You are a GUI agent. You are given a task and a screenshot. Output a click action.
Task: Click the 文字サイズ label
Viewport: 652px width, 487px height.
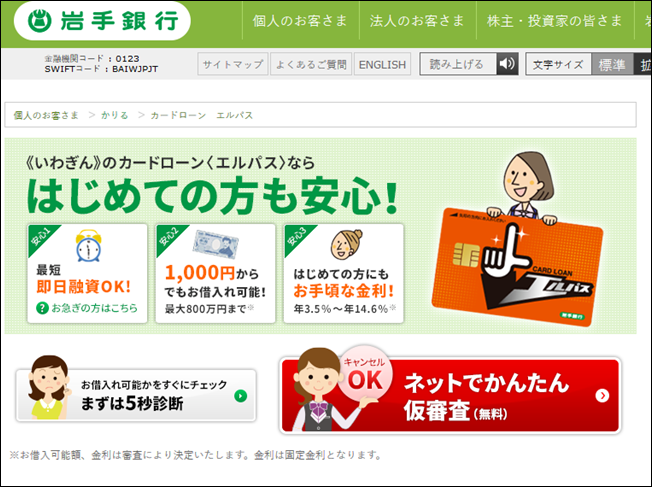point(558,64)
